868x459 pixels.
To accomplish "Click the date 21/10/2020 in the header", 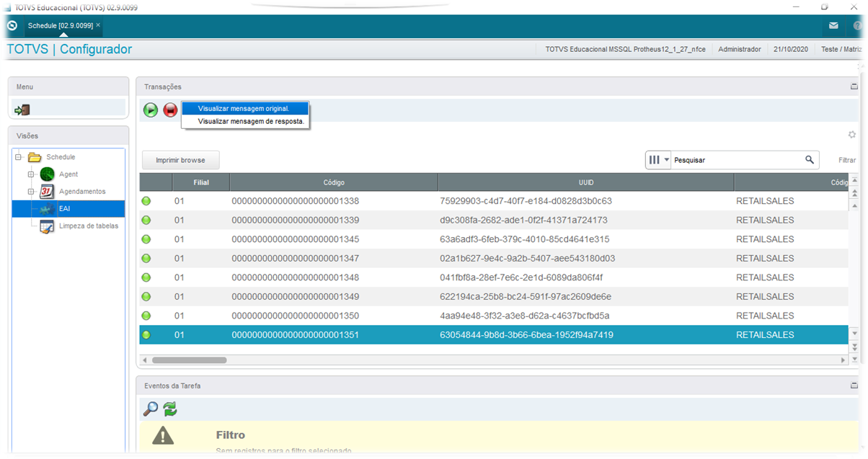I will point(791,50).
